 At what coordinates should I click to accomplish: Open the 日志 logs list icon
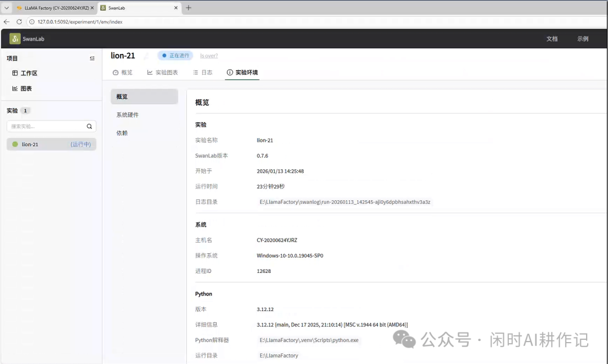(x=196, y=72)
